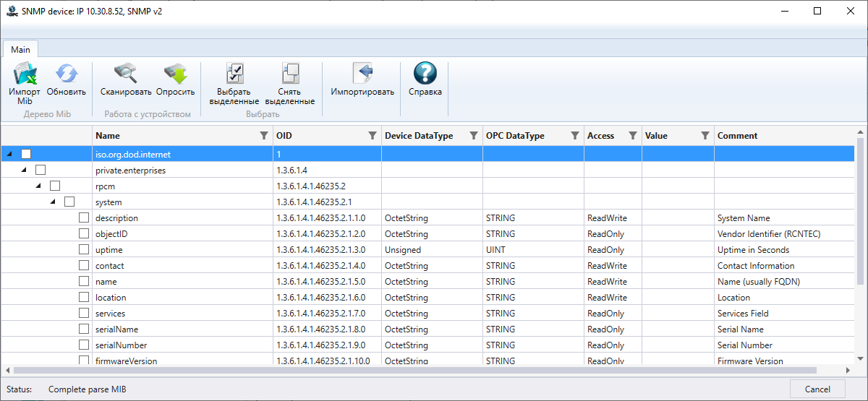Click the UINT OPC data type cell
The height and width of the screenshot is (401, 868).
click(496, 249)
